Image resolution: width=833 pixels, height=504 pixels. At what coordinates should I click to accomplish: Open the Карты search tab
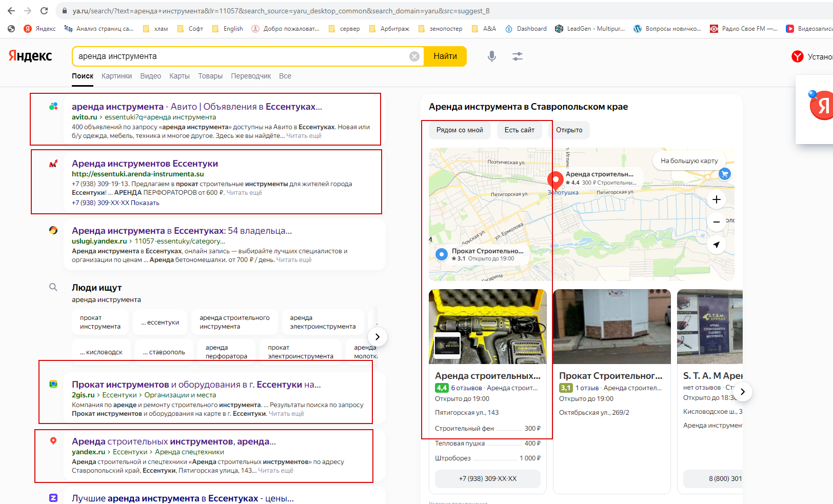click(x=180, y=76)
